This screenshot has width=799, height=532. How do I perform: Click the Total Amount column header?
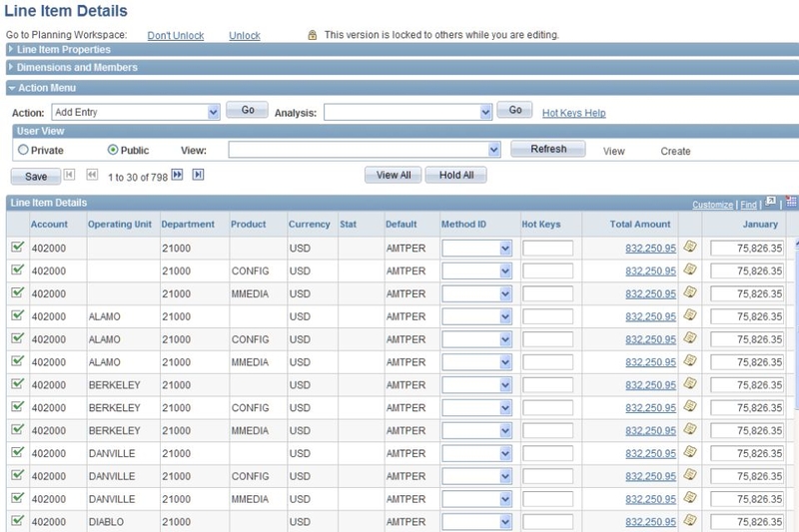(640, 224)
